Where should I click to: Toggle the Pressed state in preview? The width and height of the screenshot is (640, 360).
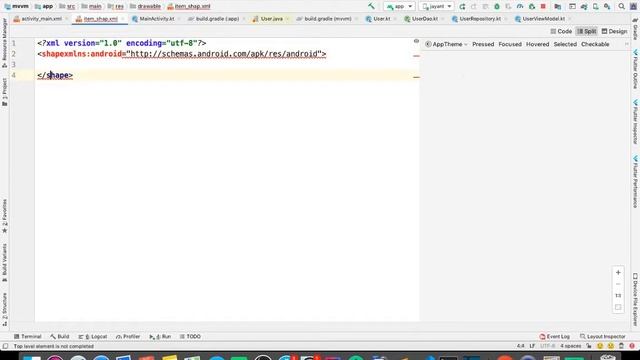483,44
